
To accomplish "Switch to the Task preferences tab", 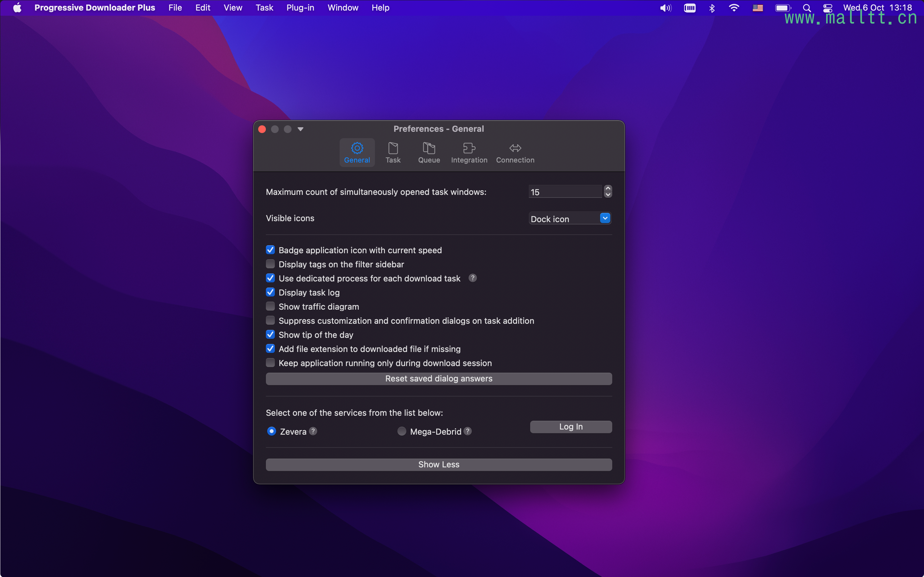I will [x=393, y=153].
